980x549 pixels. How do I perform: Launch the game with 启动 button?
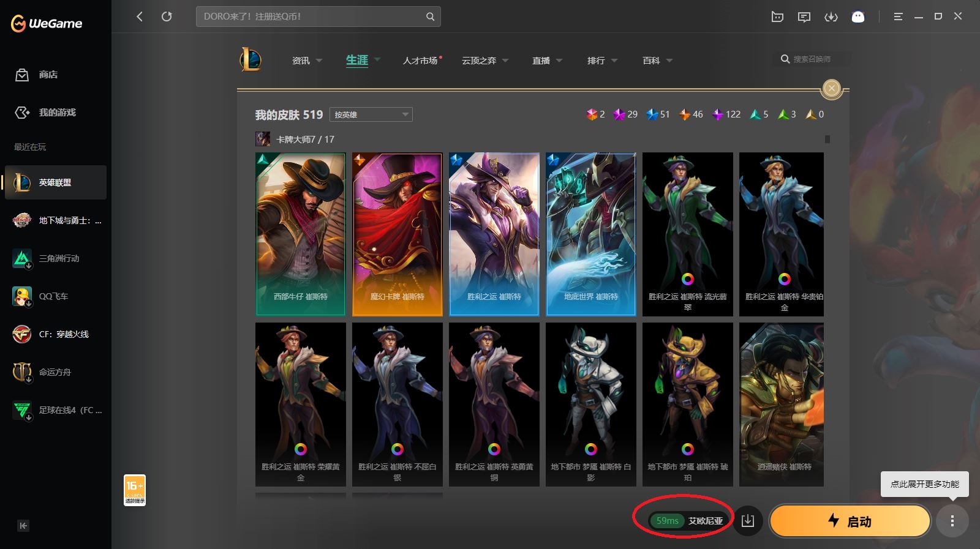(850, 521)
